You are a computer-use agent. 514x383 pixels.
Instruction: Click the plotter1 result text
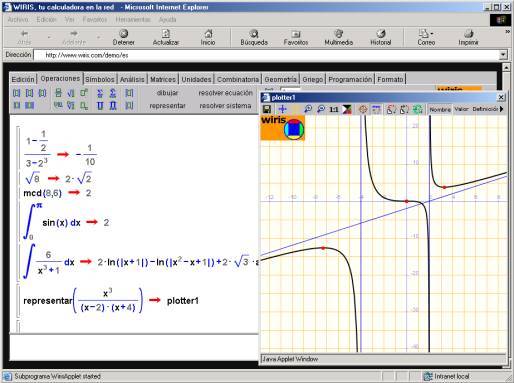[x=183, y=301]
